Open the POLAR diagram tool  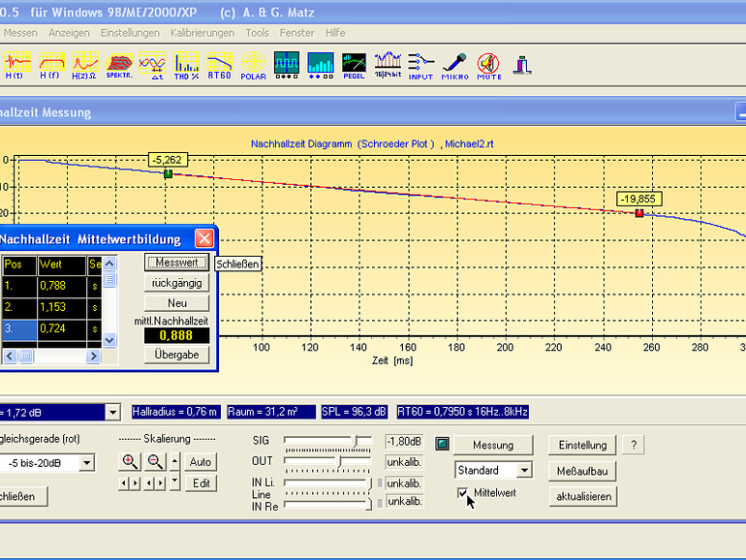tap(253, 65)
